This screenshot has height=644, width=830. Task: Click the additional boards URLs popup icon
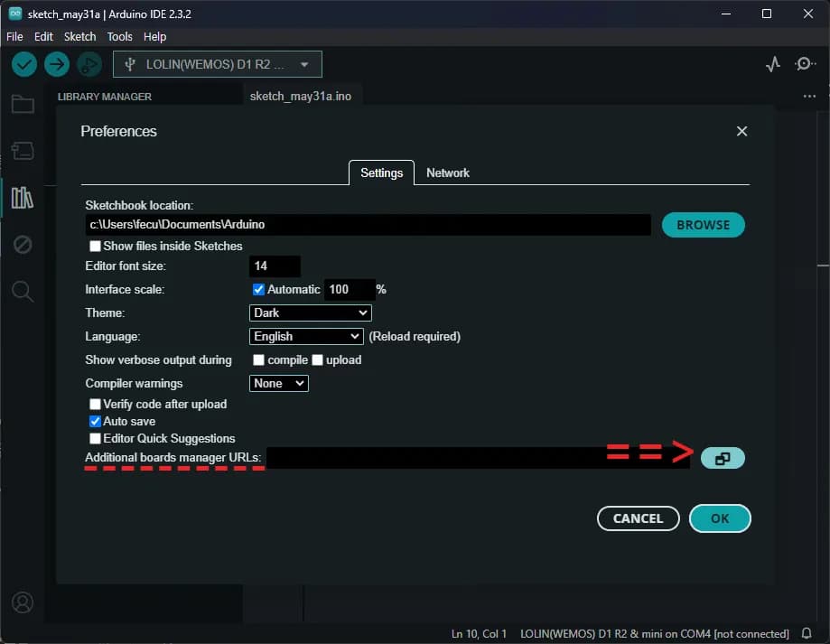[x=722, y=458]
